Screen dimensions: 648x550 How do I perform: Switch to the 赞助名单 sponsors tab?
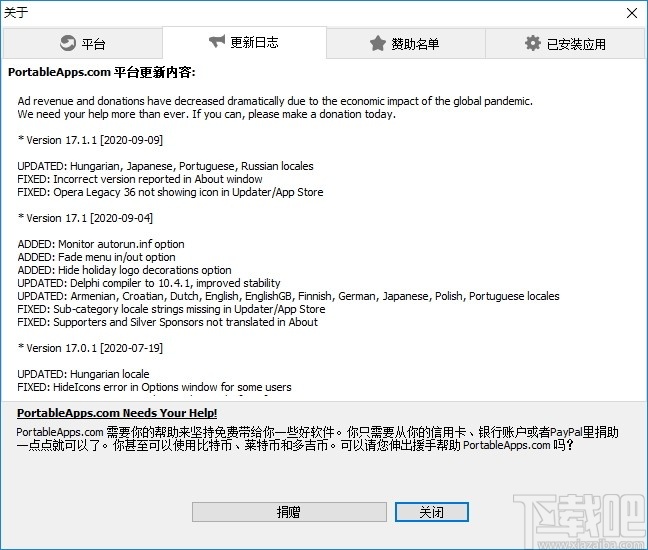point(405,43)
